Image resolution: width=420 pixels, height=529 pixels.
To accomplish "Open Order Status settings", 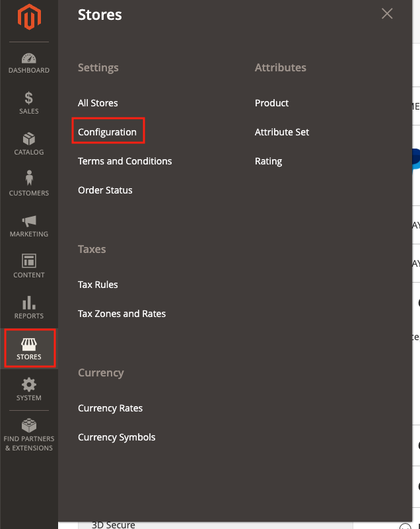I will (x=105, y=190).
